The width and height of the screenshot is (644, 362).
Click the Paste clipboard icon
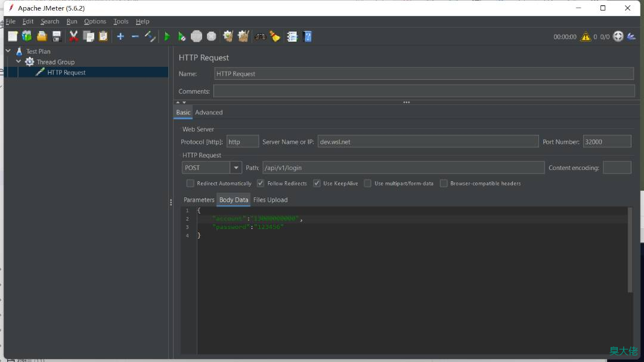[103, 36]
